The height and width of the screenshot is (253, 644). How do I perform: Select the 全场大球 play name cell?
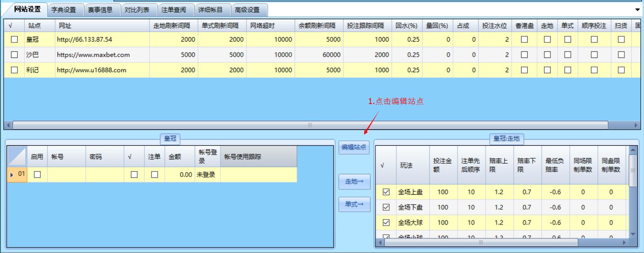(413, 222)
